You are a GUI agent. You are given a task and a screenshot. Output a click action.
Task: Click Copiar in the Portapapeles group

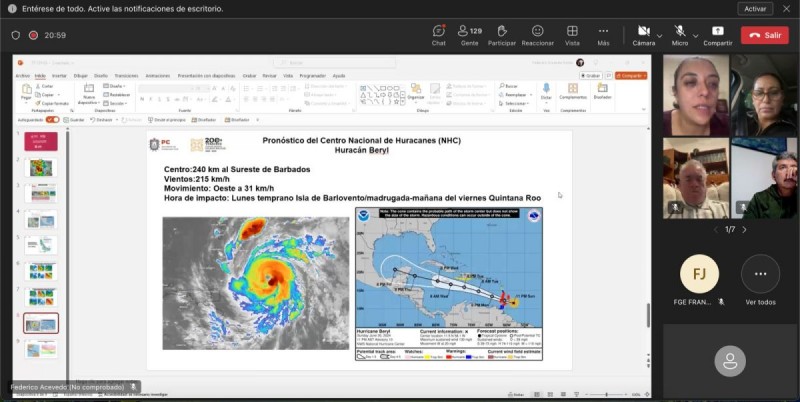pos(45,95)
